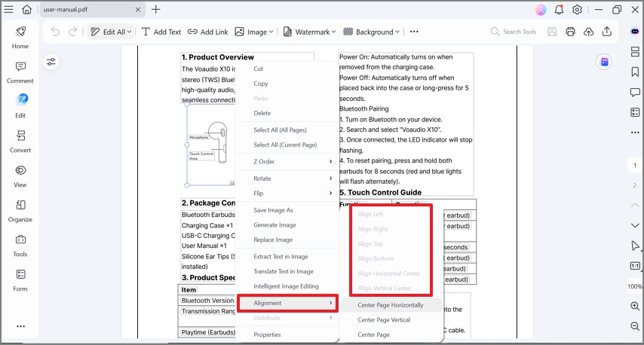Set actual size 1:1 view
Screen dimensions: 644x345
click(635, 266)
